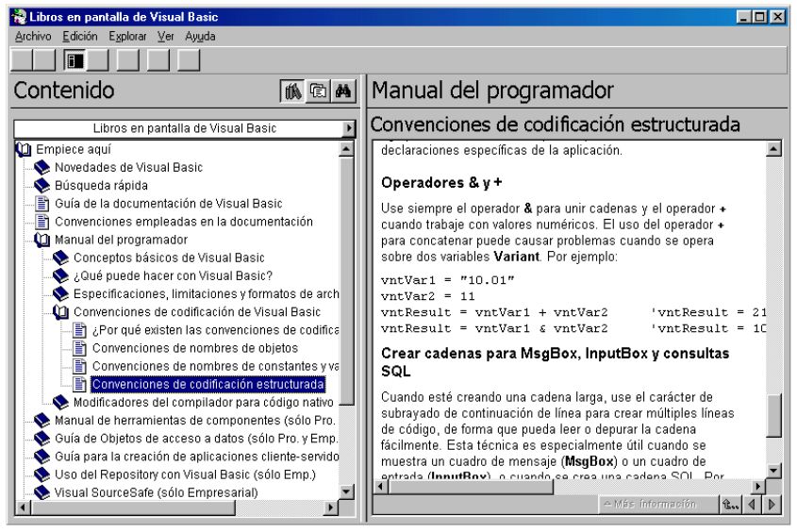The image size is (797, 532).
Task: Open the Archivo menu
Action: tap(33, 37)
